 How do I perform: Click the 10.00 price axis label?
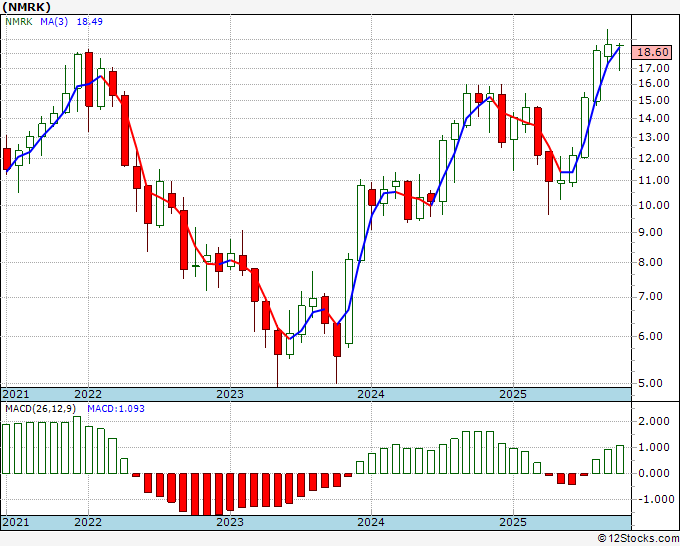654,205
